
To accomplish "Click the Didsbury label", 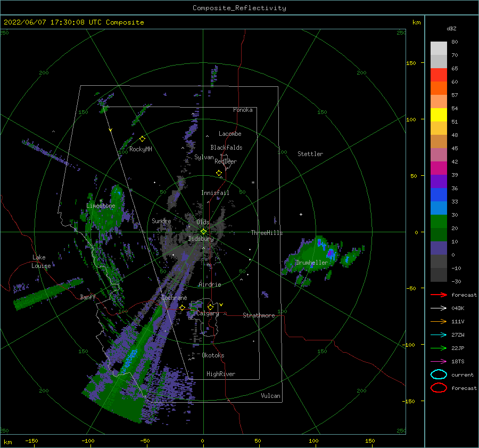I will 201,239.
